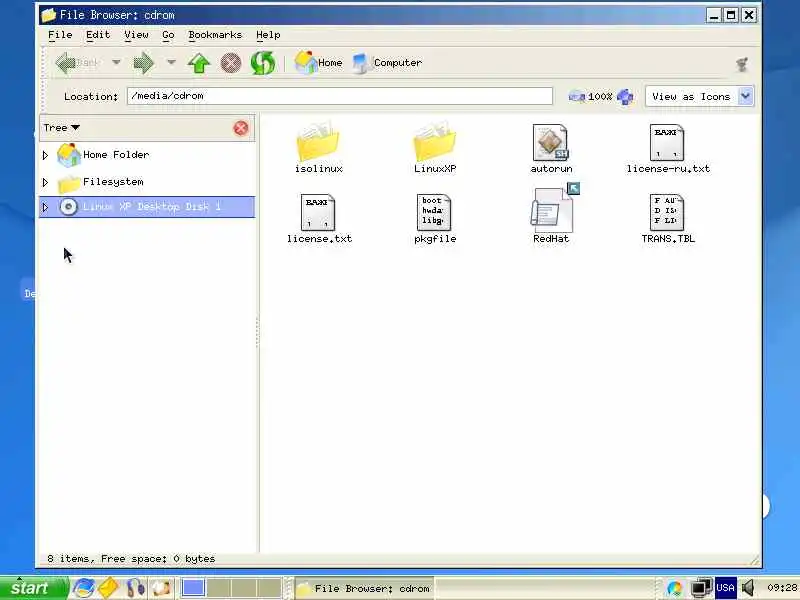Select the license.txt file
Viewport: 800px width, 600px height.
(x=319, y=218)
